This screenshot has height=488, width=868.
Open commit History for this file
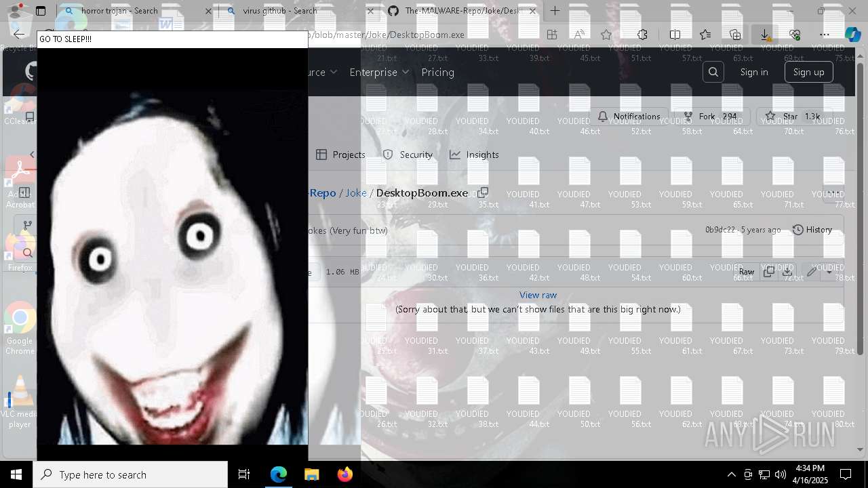pyautogui.click(x=812, y=230)
